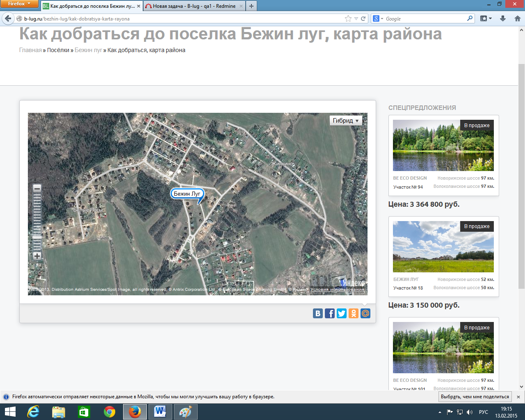The image size is (525, 420).
Task: Reload the page with refresh icon
Action: [363, 18]
